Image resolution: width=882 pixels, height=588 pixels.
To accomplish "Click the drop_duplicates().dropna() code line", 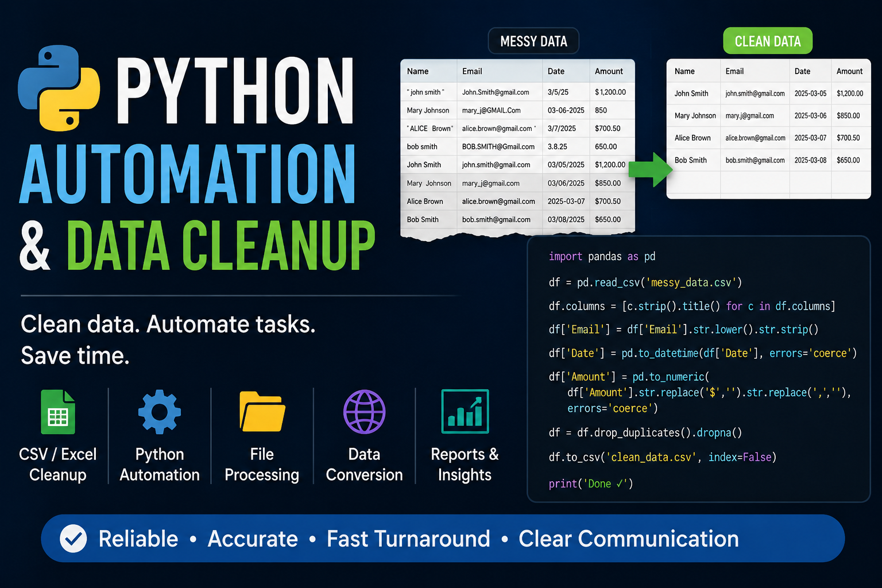I will [645, 432].
